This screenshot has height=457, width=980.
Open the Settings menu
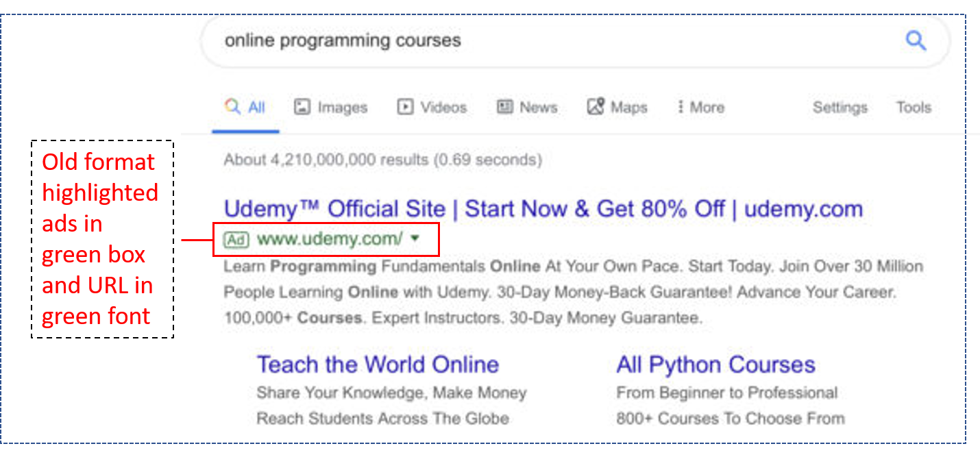tap(840, 107)
